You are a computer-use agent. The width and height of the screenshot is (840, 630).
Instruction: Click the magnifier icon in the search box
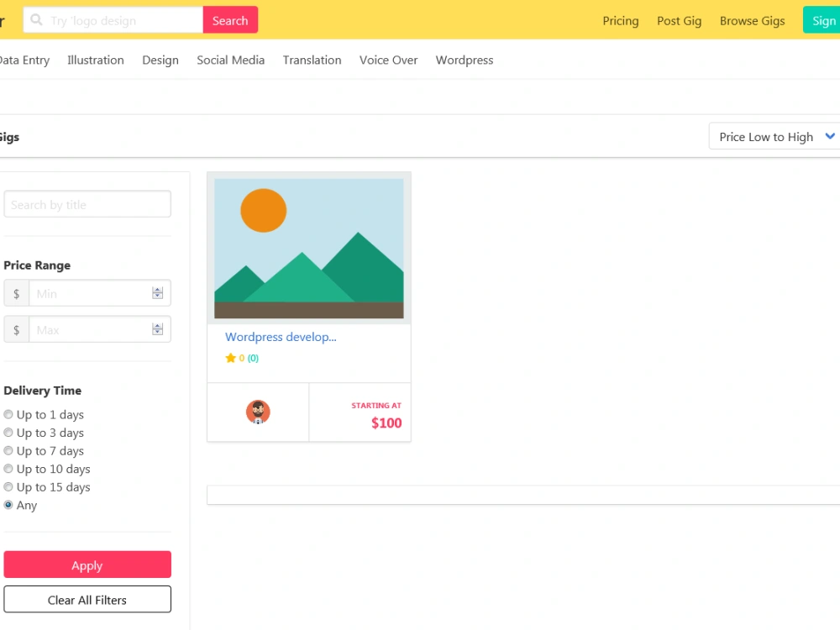tap(36, 20)
